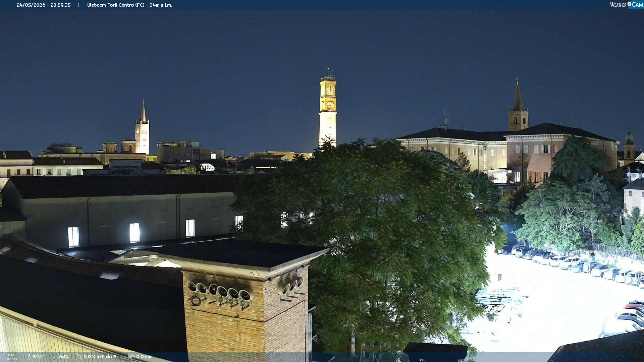Click the 19.9° temperature reading
This screenshot has width=644, height=362.
(x=38, y=357)
